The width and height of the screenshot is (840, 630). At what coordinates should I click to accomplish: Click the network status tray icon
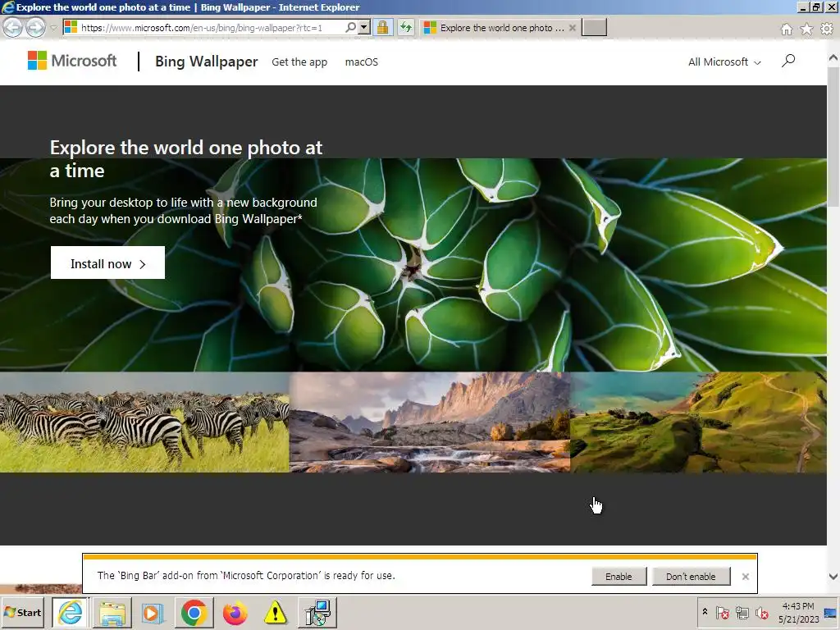pos(742,613)
